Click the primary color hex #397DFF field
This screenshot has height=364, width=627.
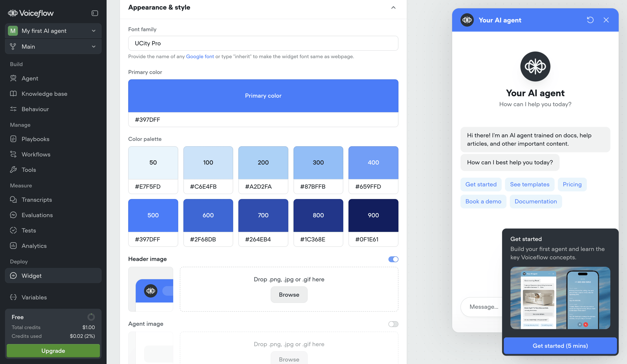263,120
